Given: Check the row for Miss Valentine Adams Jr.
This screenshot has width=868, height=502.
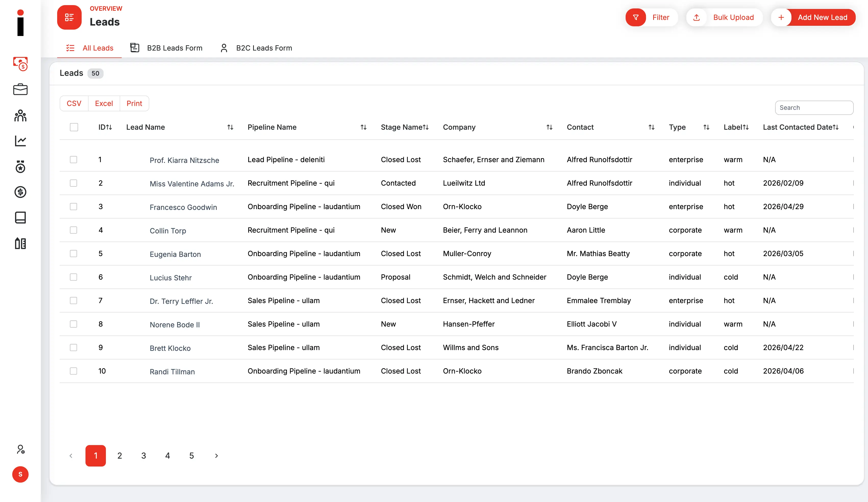Looking at the screenshot, I should [73, 183].
